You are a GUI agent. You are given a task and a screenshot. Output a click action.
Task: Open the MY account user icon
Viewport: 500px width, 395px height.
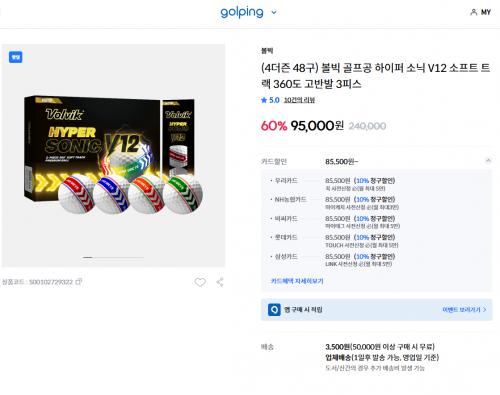pyautogui.click(x=473, y=12)
